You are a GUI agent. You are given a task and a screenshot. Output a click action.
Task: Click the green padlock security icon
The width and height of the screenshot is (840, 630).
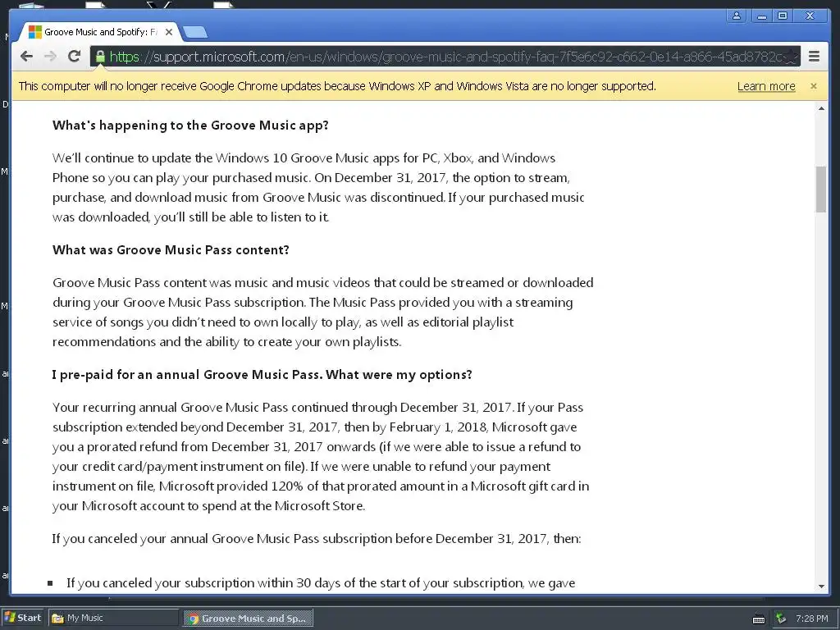pyautogui.click(x=99, y=57)
